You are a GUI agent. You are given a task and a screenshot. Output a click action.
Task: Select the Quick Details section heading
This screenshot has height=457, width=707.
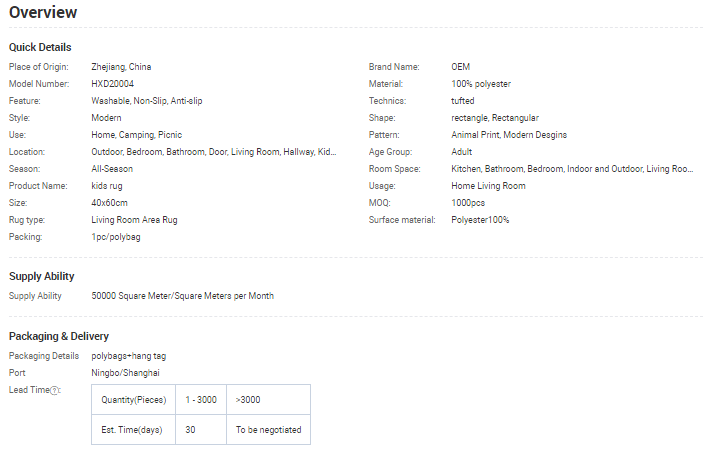(x=40, y=47)
